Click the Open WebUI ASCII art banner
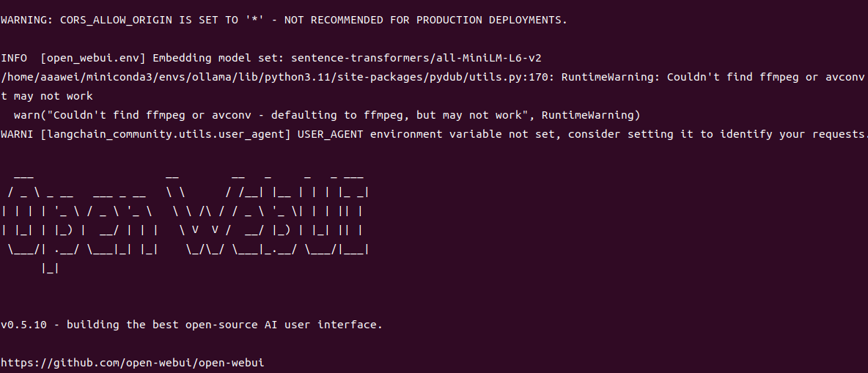This screenshot has width=868, height=373. click(185, 223)
